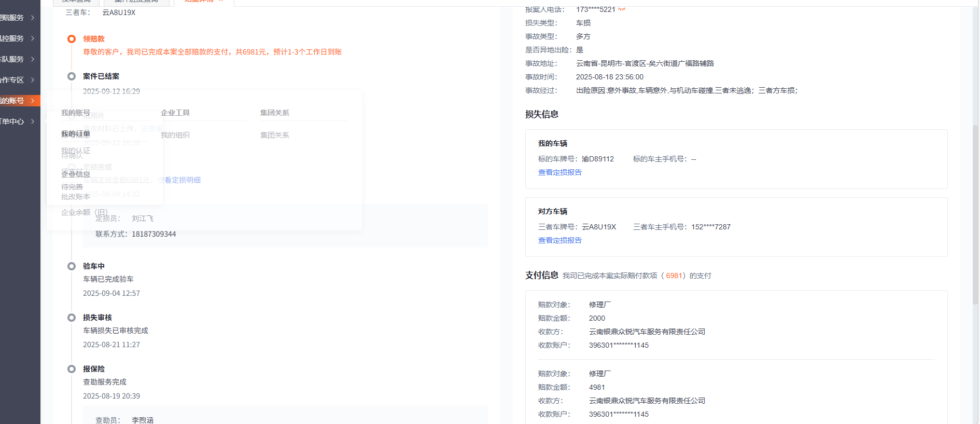Image resolution: width=980 pixels, height=424 pixels.
Task: Click the 报保险 timeline step circle
Action: (x=72, y=369)
